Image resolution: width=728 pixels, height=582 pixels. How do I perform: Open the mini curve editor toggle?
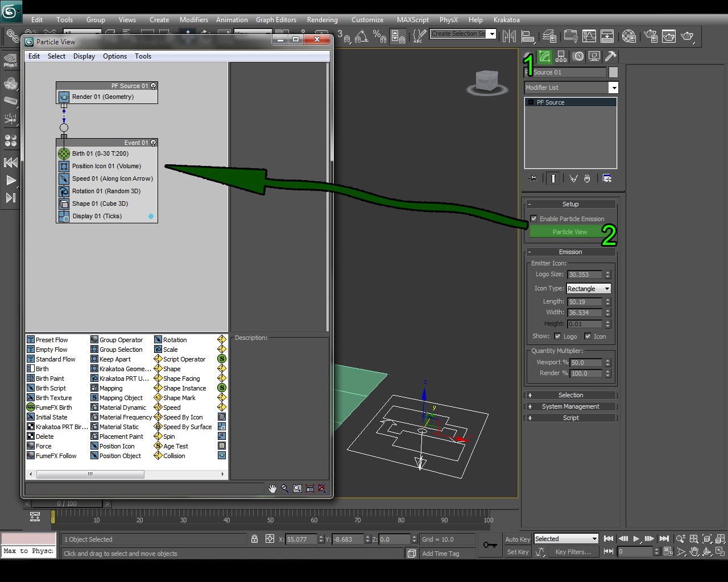[35, 517]
